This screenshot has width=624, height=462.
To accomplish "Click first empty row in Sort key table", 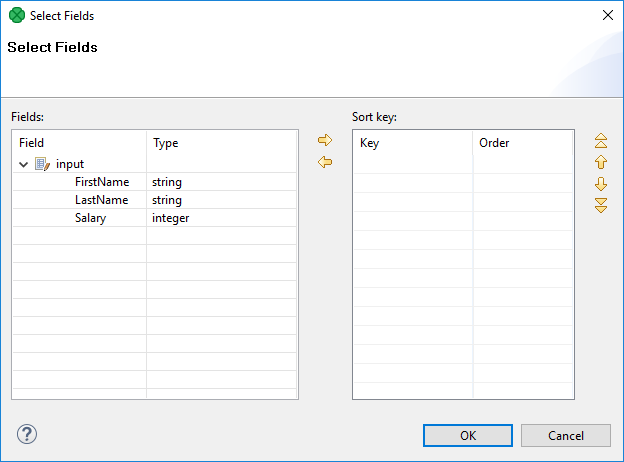I will click(x=462, y=165).
